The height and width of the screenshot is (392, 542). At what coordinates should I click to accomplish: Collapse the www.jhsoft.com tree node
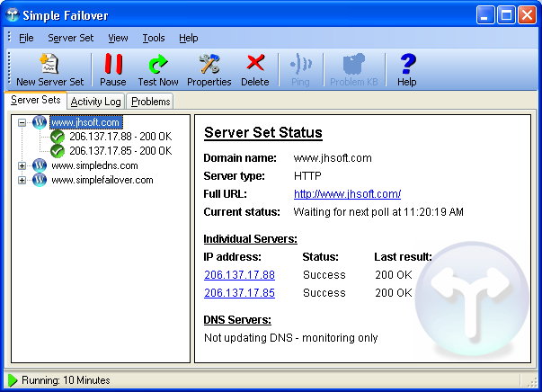coord(22,122)
